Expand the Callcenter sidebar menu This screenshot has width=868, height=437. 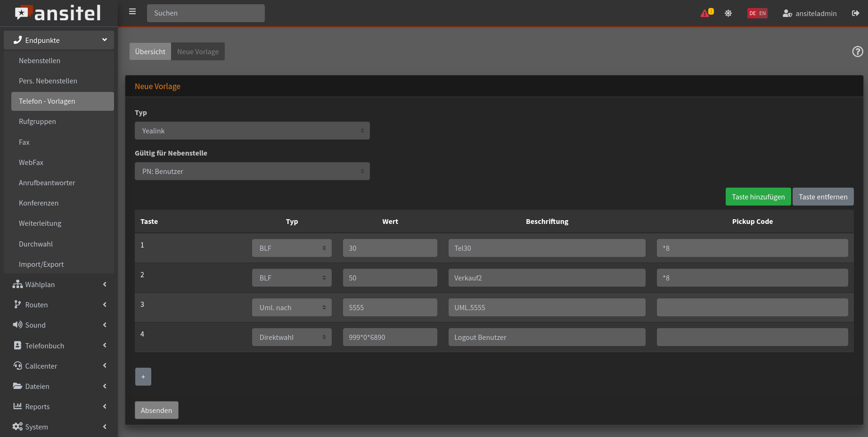59,366
